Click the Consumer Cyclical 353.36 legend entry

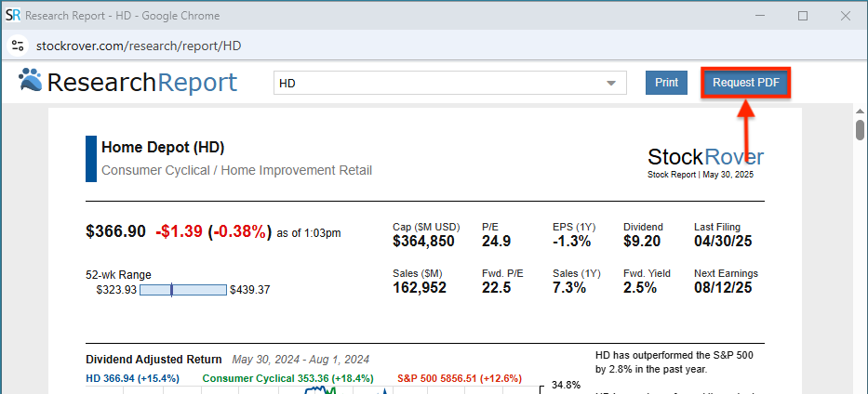287,378
